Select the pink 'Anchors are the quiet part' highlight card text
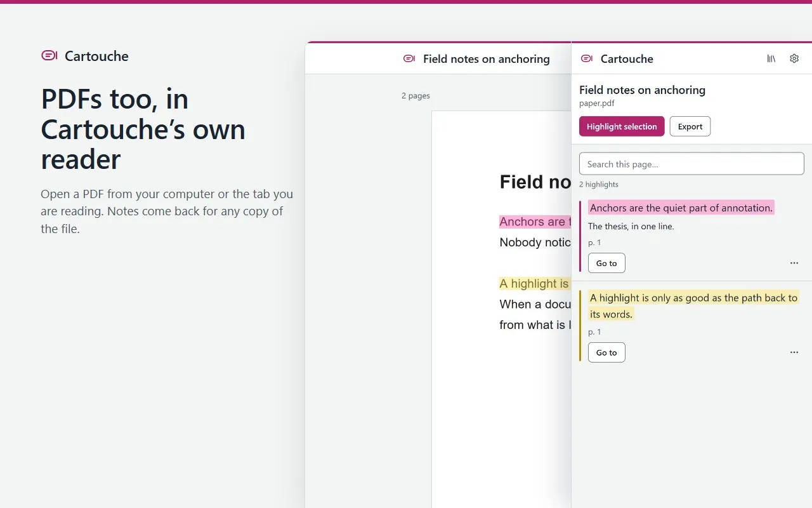Screen dimensions: 812x508 click(681, 208)
